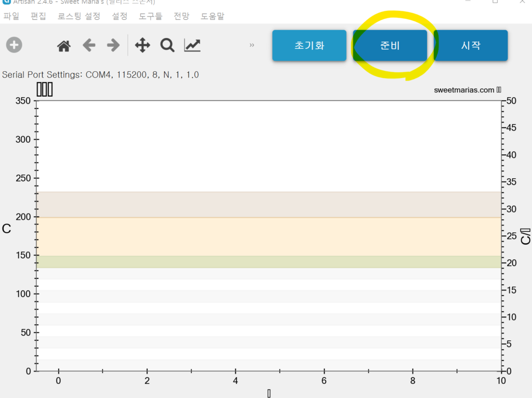Open the line chart axes editor icon
The height and width of the screenshot is (398, 532).
[192, 46]
